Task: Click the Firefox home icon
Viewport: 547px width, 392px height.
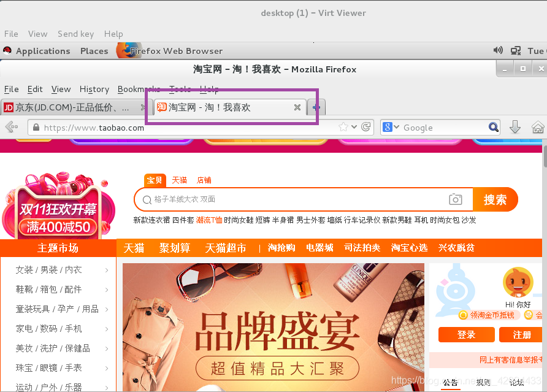Action: [x=538, y=127]
